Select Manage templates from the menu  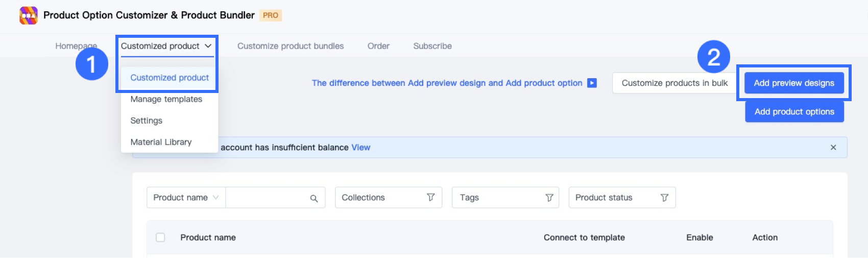pyautogui.click(x=166, y=99)
